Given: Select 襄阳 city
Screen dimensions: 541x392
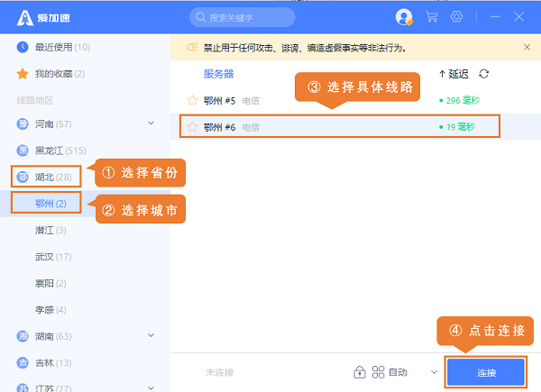Looking at the screenshot, I should [50, 283].
